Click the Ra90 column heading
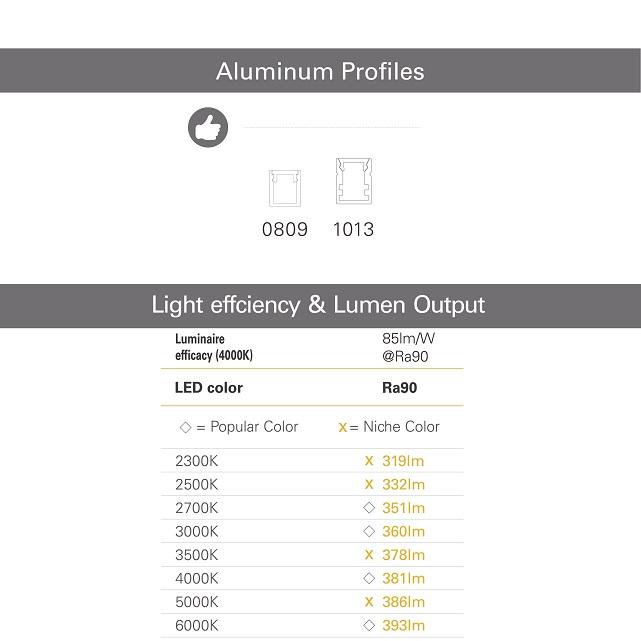641x641 pixels. [400, 388]
